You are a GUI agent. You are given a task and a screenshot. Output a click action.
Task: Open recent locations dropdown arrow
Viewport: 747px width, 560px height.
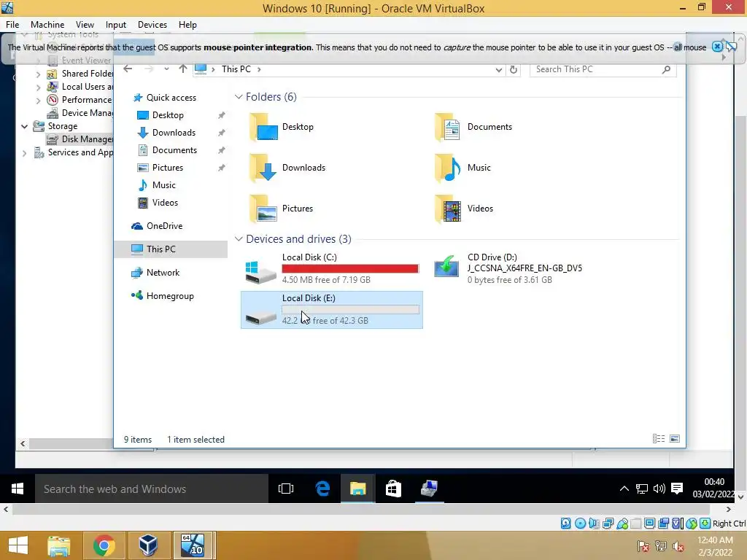166,69
